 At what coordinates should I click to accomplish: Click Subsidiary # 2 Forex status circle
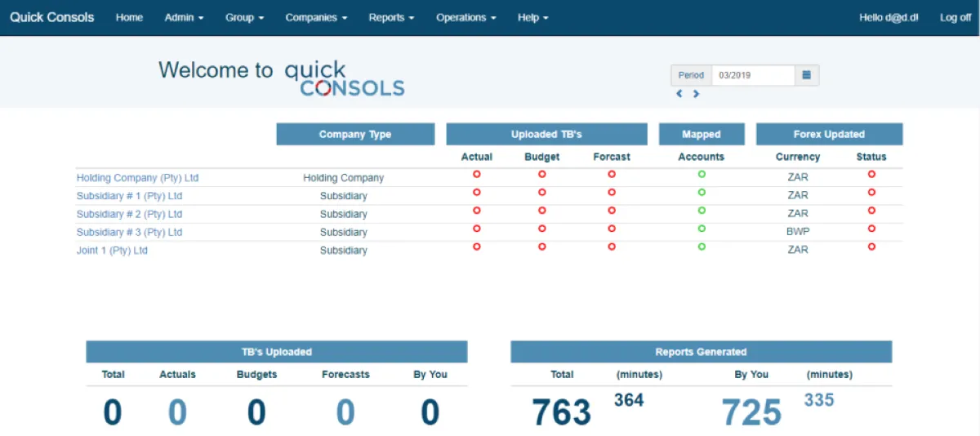(x=871, y=210)
